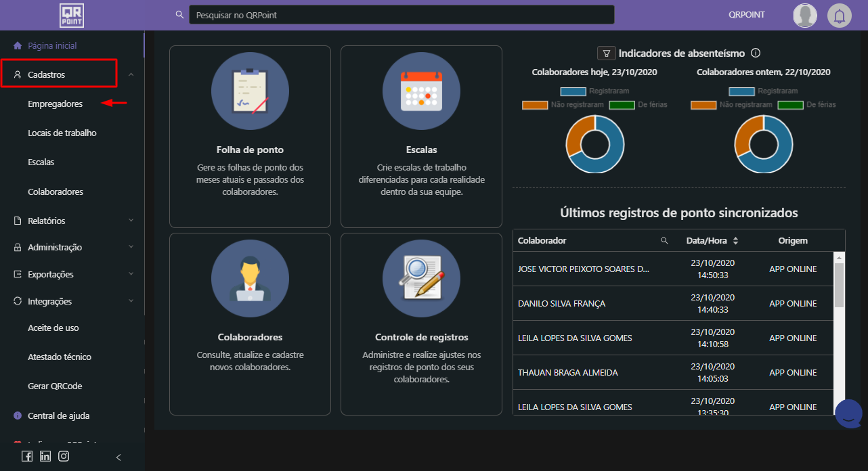868x471 pixels.
Task: Open the LinkedIn icon in sidebar footer
Action: click(45, 456)
